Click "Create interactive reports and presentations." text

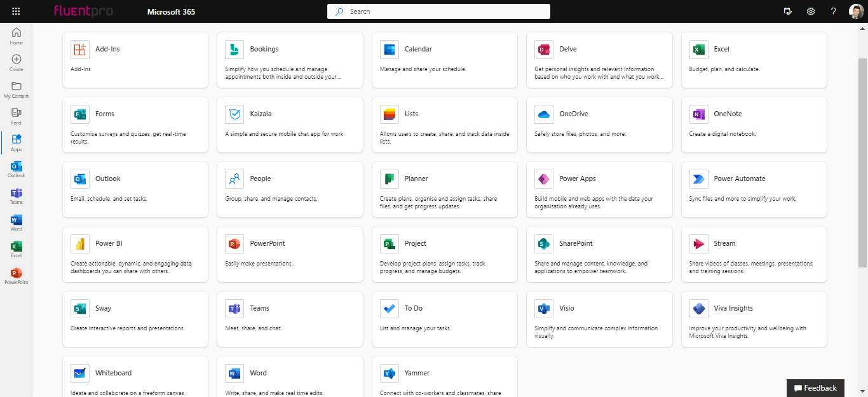(x=128, y=328)
